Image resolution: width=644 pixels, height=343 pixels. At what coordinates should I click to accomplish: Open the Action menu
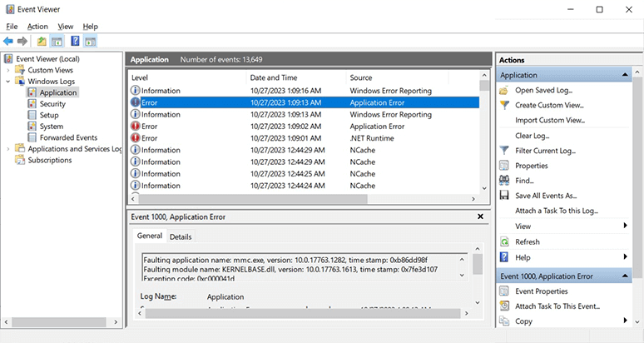37,27
